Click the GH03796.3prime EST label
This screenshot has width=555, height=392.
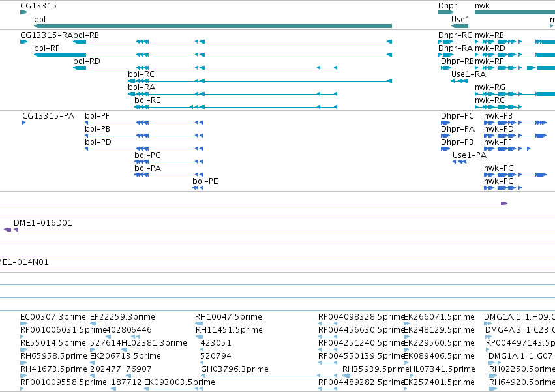235,369
